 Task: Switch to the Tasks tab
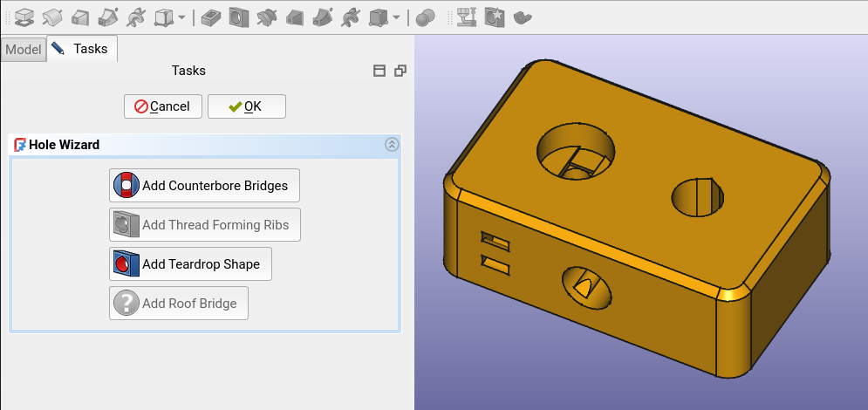[82, 48]
